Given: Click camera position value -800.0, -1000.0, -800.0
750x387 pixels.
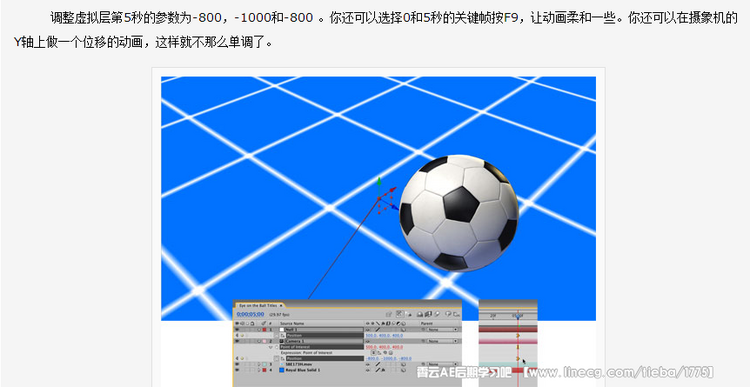Looking at the screenshot, I should 389,359.
